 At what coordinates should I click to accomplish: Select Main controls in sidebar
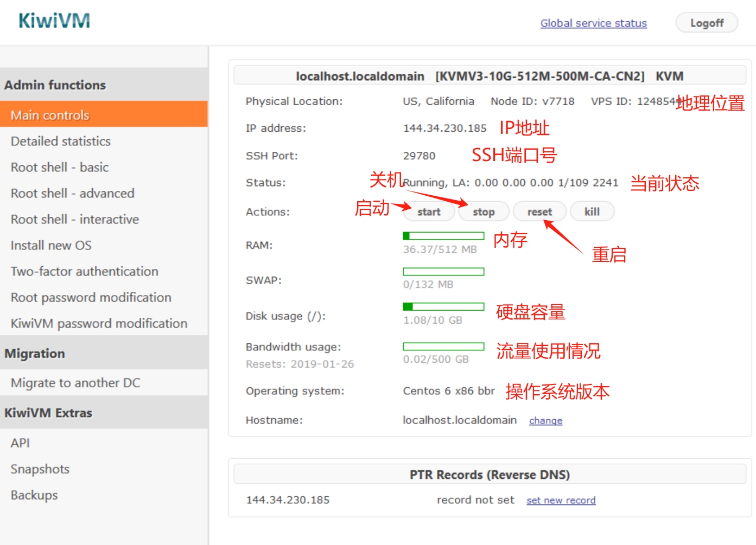pos(104,114)
